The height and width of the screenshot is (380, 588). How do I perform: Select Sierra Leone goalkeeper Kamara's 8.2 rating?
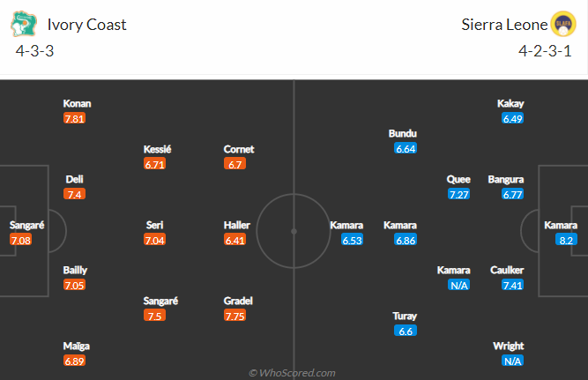pyautogui.click(x=566, y=240)
